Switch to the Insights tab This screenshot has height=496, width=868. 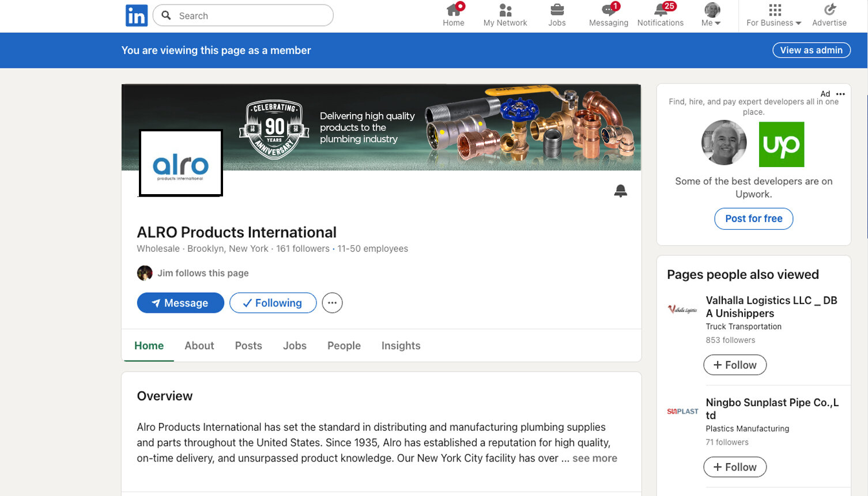401,346
